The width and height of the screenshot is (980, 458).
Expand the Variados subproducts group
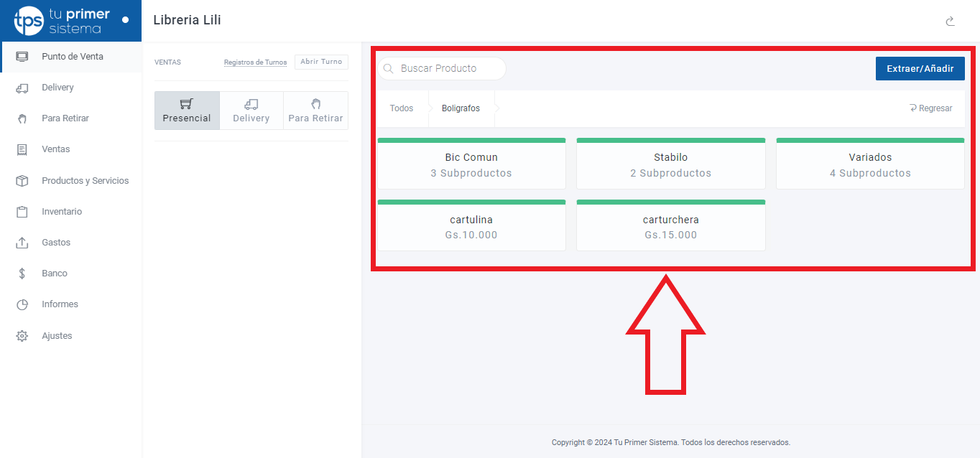pyautogui.click(x=870, y=164)
